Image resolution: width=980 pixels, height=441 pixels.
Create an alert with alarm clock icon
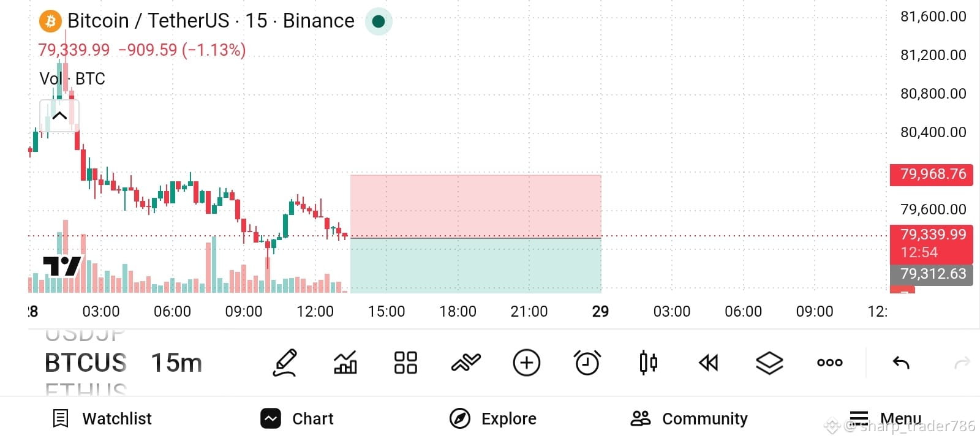(587, 363)
